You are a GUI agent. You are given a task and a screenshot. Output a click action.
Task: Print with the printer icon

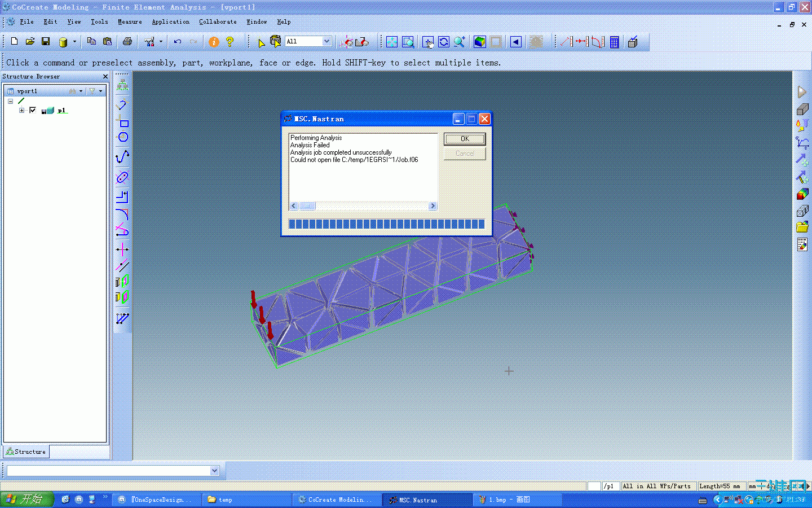127,42
